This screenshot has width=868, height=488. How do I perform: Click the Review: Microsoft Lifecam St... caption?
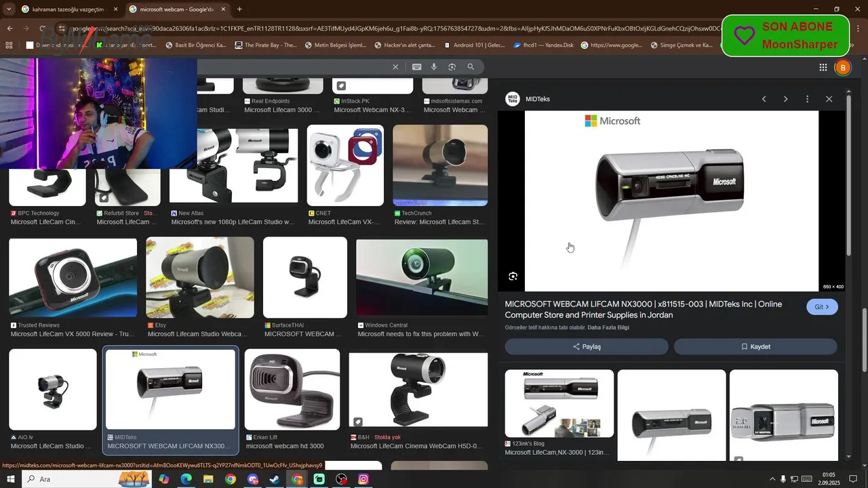(439, 222)
